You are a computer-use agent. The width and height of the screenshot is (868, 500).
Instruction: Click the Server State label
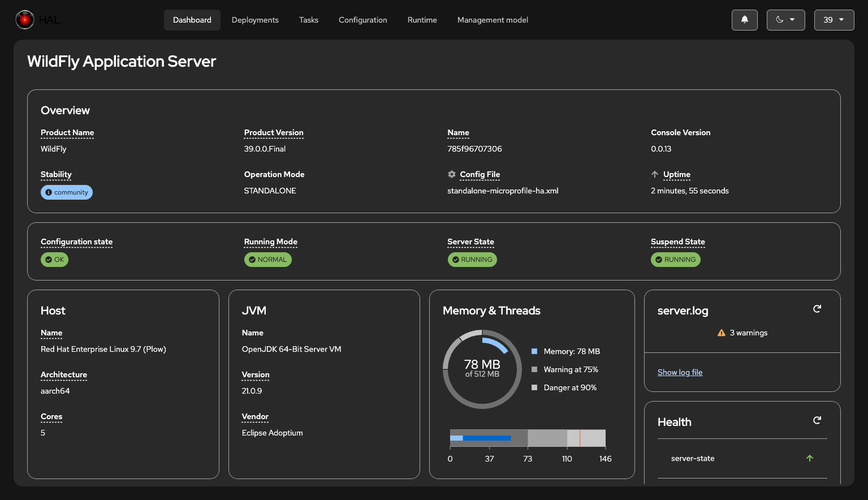pos(471,242)
